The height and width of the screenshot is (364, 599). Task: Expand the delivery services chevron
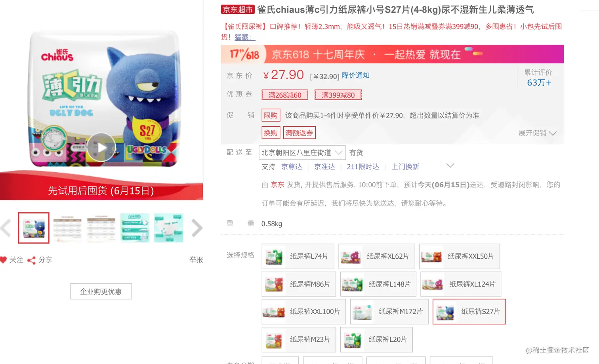[x=450, y=165]
